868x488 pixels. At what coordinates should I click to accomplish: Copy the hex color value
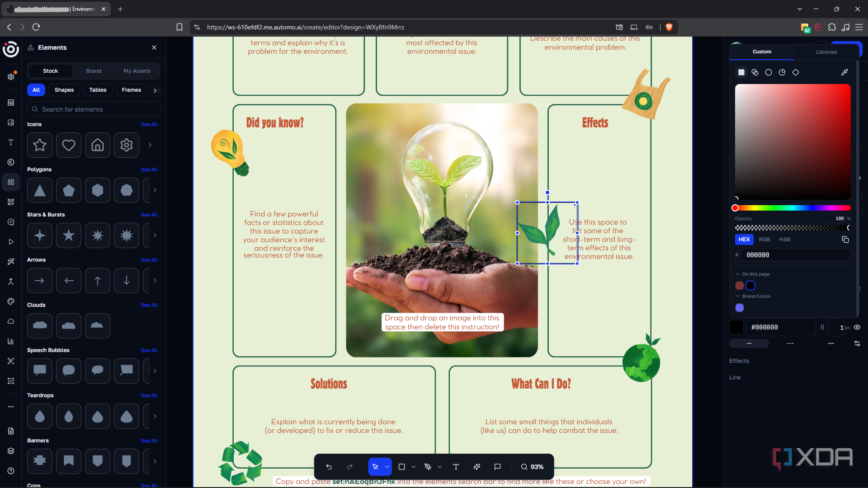pyautogui.click(x=845, y=239)
